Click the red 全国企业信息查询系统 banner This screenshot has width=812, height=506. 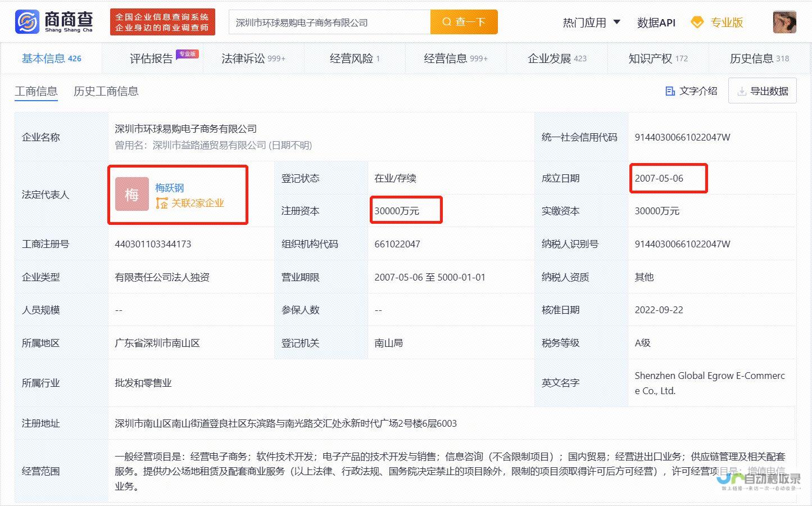pyautogui.click(x=162, y=22)
